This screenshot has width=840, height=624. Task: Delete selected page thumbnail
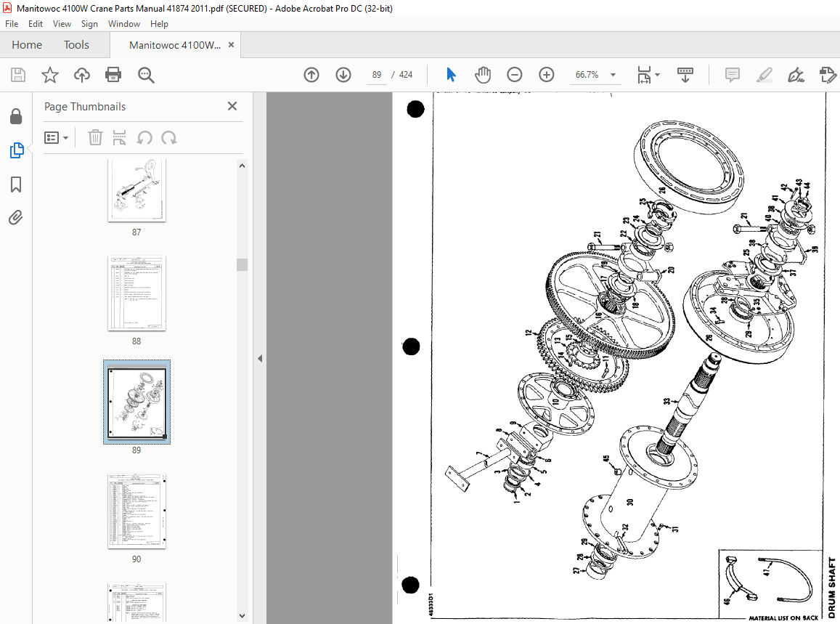(95, 138)
